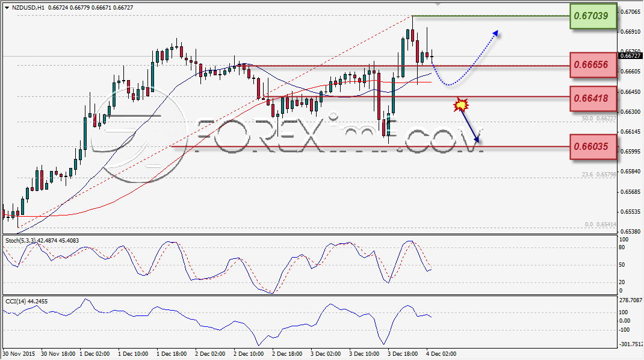The width and height of the screenshot is (644, 360).
Task: Click the 0.66605 price axis value
Action: [x=630, y=72]
